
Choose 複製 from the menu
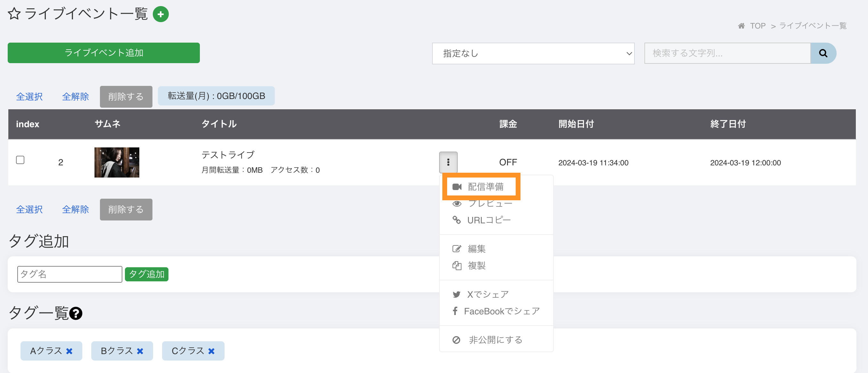pyautogui.click(x=476, y=265)
